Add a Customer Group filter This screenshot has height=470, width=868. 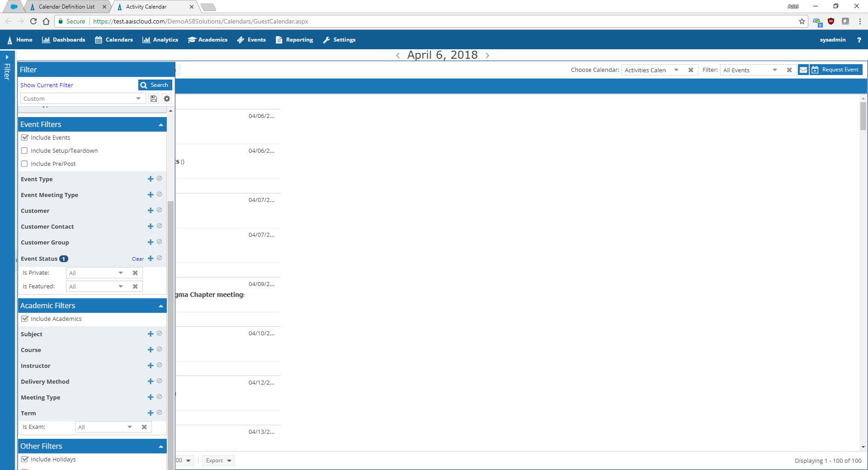tap(151, 242)
